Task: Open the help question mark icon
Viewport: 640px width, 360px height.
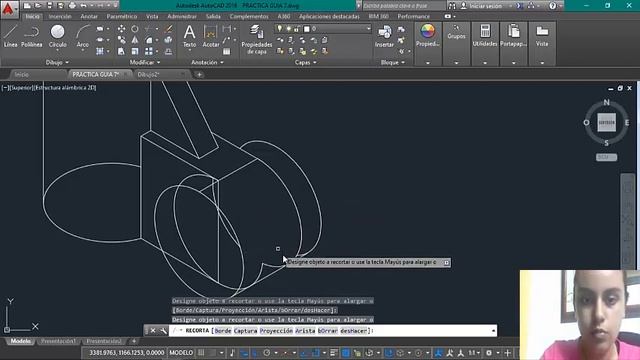Action: coord(553,6)
